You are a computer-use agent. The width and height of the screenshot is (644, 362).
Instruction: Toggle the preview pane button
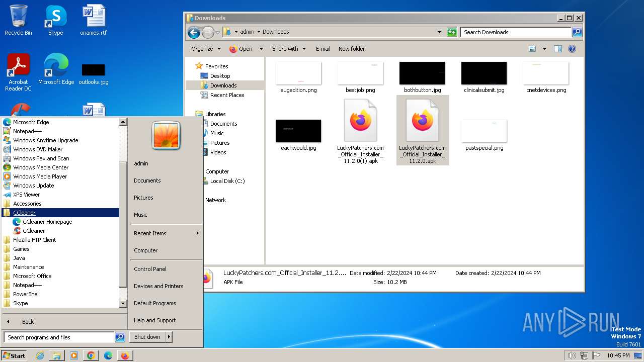[x=557, y=49]
